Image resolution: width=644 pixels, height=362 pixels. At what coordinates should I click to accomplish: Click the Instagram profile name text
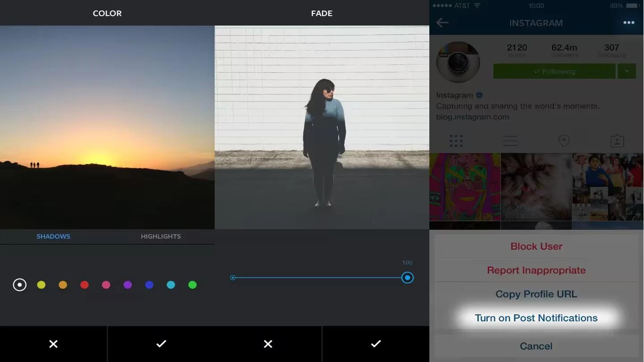[x=454, y=95]
